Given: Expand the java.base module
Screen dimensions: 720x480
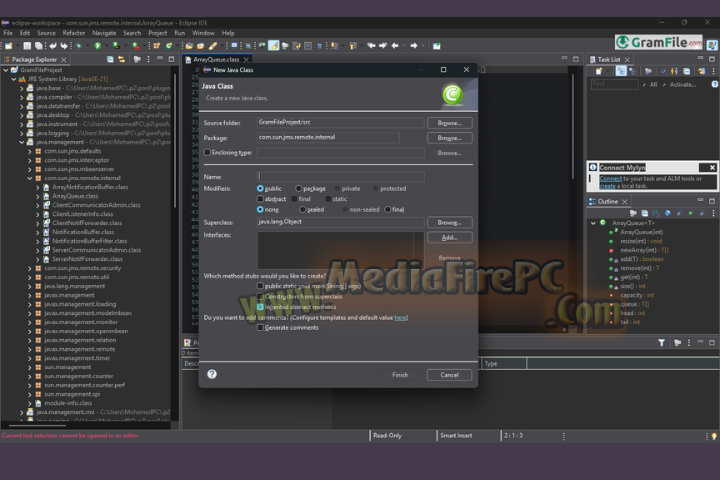Looking at the screenshot, I should (x=22, y=88).
